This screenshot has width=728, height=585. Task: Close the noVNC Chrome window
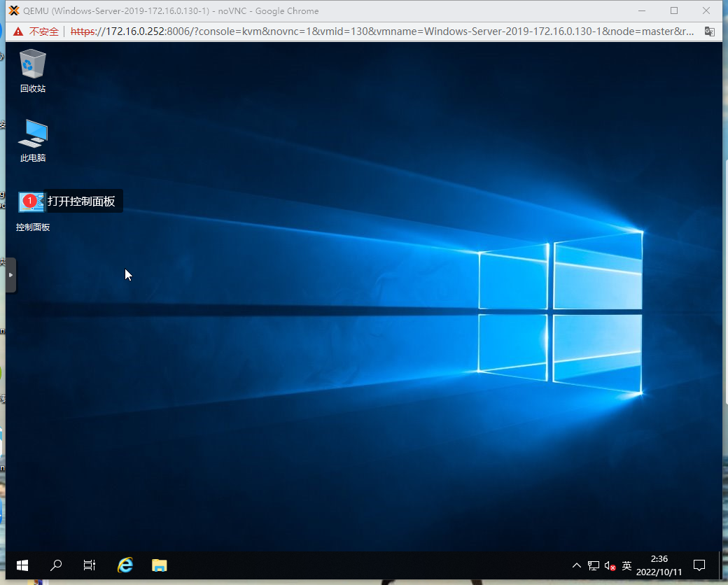coord(706,10)
